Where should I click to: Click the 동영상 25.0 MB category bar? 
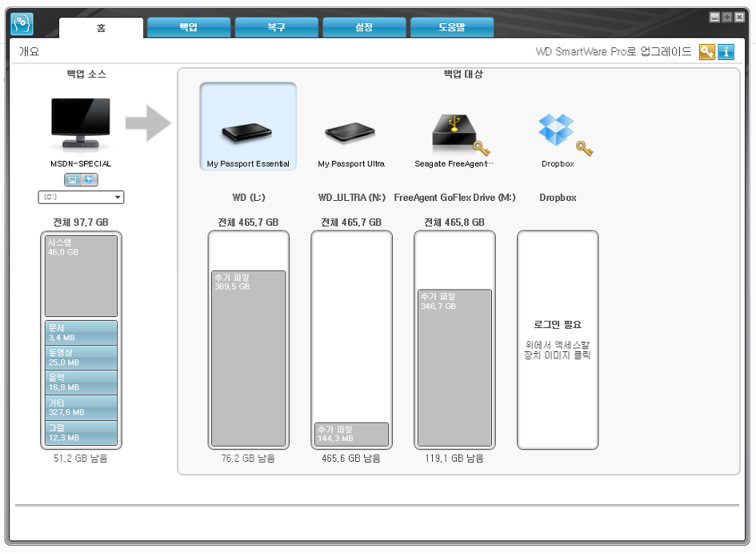tap(81, 358)
